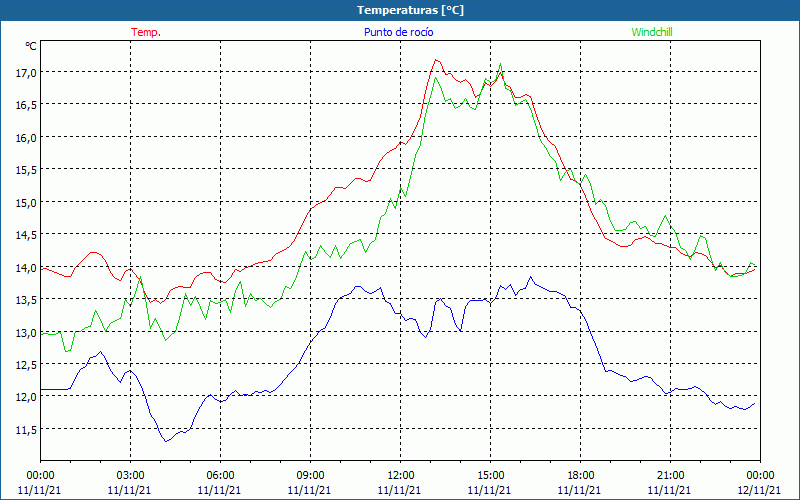800x500 pixels.
Task: Click the 15,5 y-axis value
Action: pyautogui.click(x=26, y=169)
